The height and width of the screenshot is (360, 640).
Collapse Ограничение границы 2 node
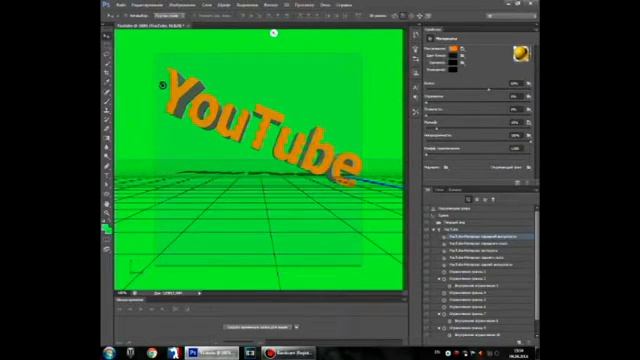click(x=439, y=279)
